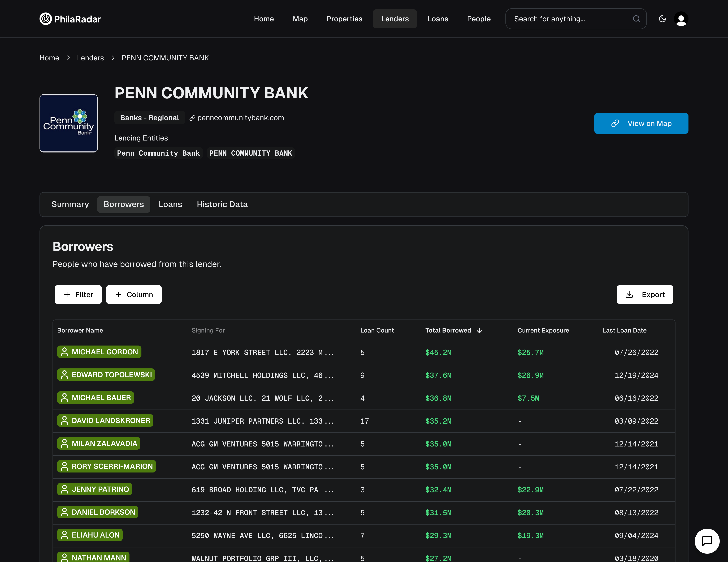Open the Filter options
728x562 pixels.
(x=78, y=295)
